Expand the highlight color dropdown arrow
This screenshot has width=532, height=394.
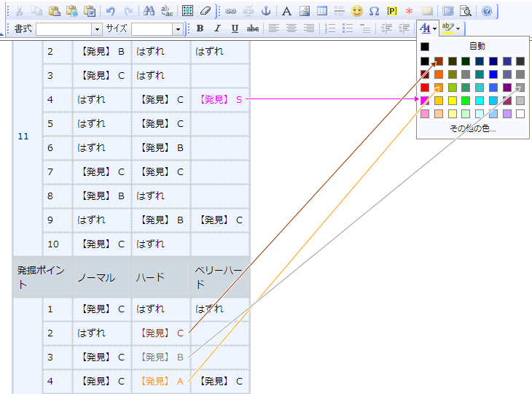click(458, 28)
